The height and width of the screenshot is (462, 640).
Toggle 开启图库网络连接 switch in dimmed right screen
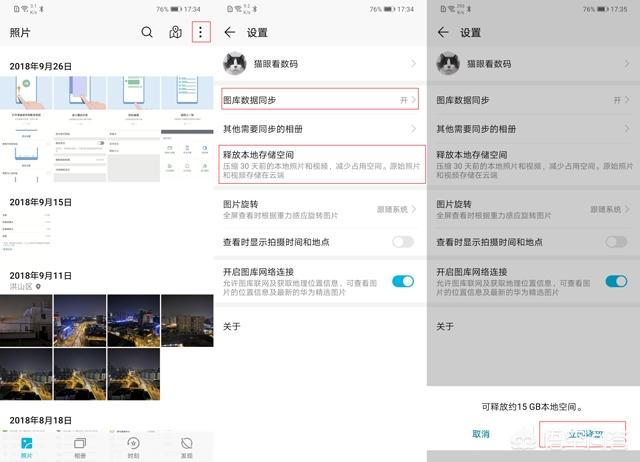click(x=616, y=281)
